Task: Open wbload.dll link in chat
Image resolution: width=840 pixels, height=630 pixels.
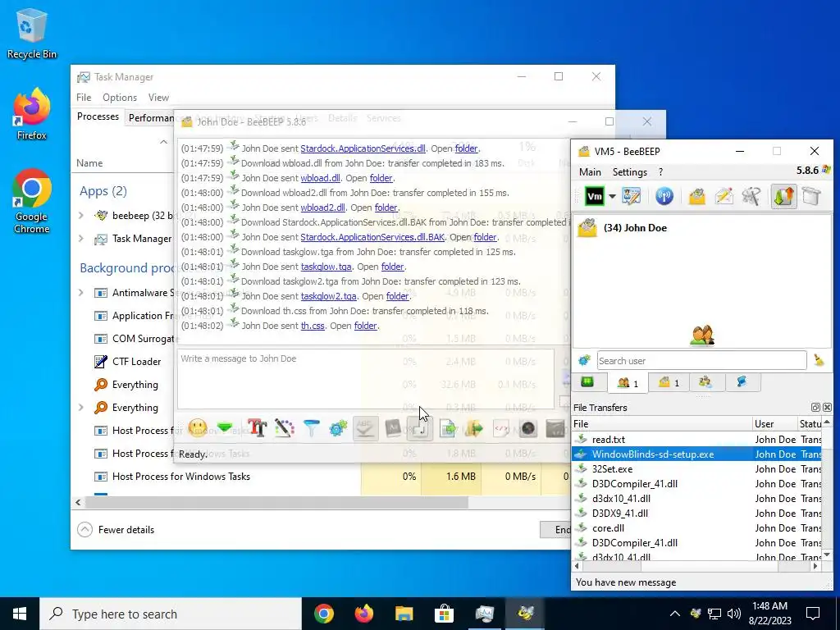Action: point(320,178)
